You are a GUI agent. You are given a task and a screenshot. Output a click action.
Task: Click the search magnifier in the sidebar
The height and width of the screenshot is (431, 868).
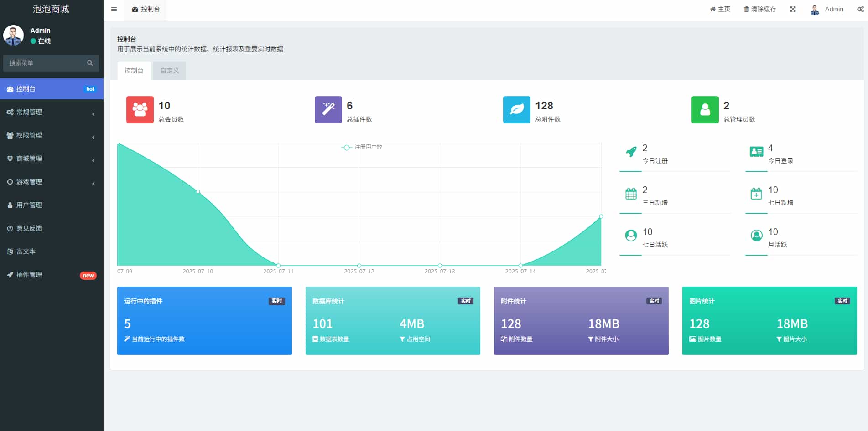89,63
